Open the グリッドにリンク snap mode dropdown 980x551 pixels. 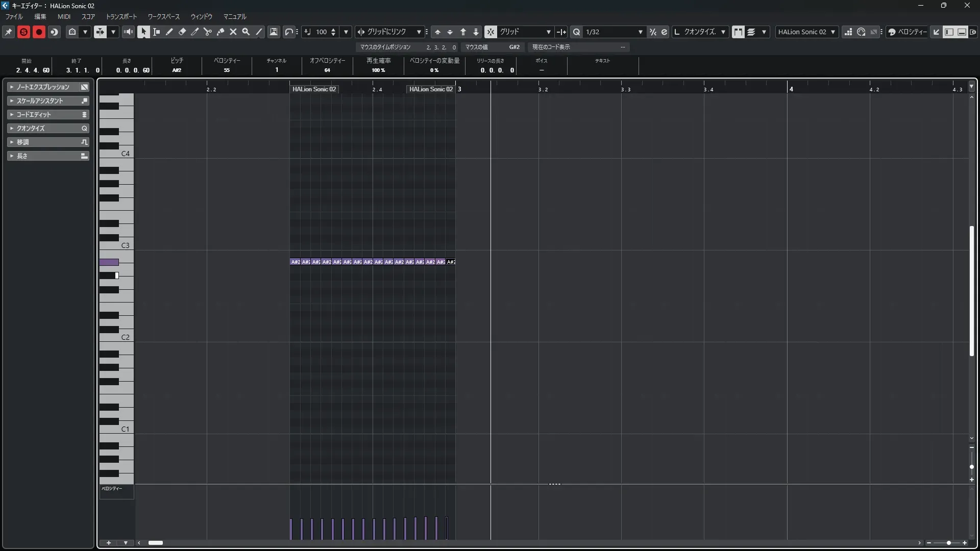click(x=419, y=32)
